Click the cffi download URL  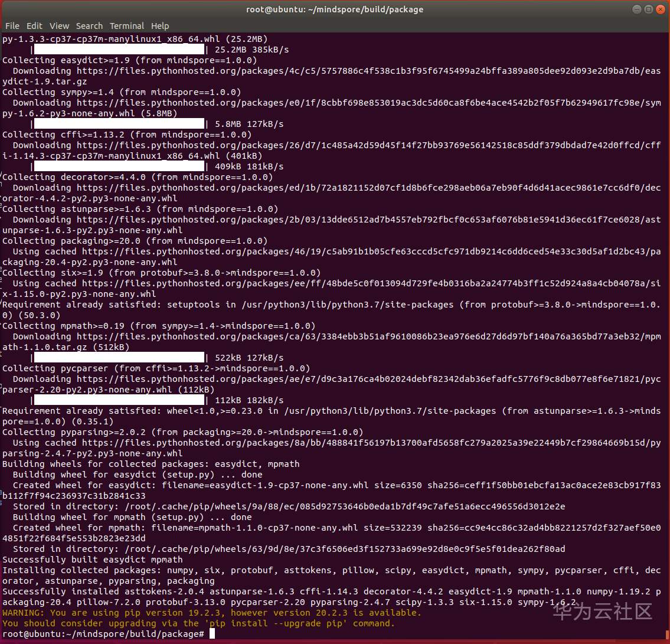pyautogui.click(x=331, y=151)
